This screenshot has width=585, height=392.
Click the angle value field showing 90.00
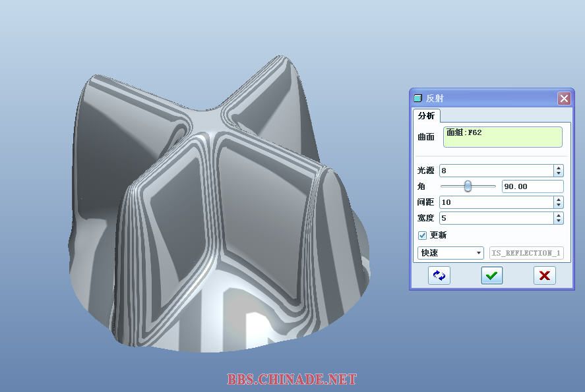(x=532, y=186)
